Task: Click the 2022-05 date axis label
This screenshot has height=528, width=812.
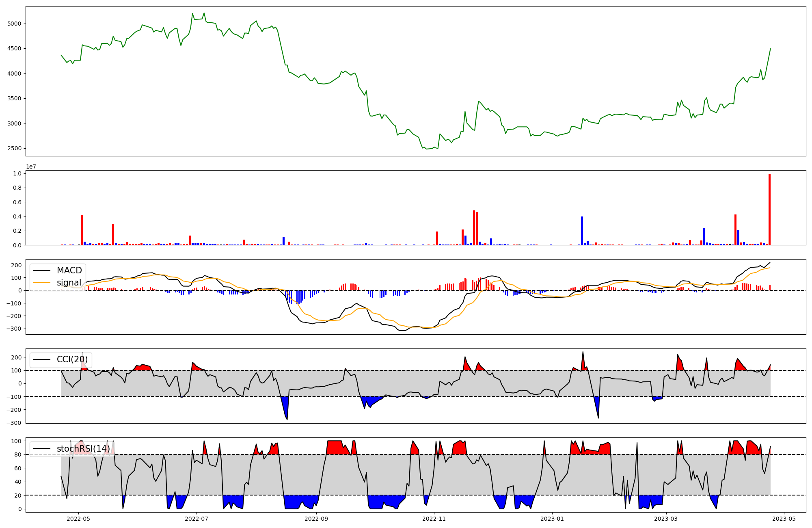Action: pyautogui.click(x=78, y=519)
